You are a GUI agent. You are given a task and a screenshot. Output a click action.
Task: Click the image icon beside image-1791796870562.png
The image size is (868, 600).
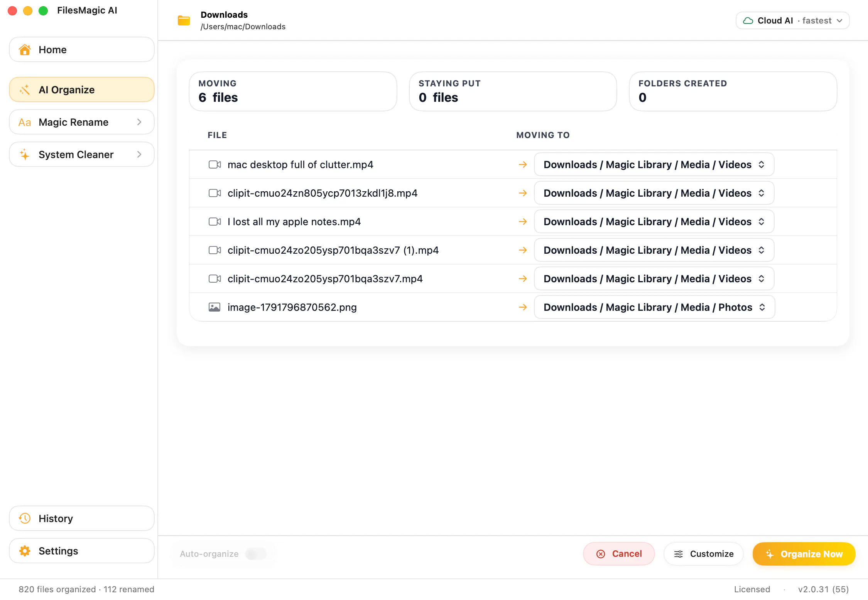point(214,307)
